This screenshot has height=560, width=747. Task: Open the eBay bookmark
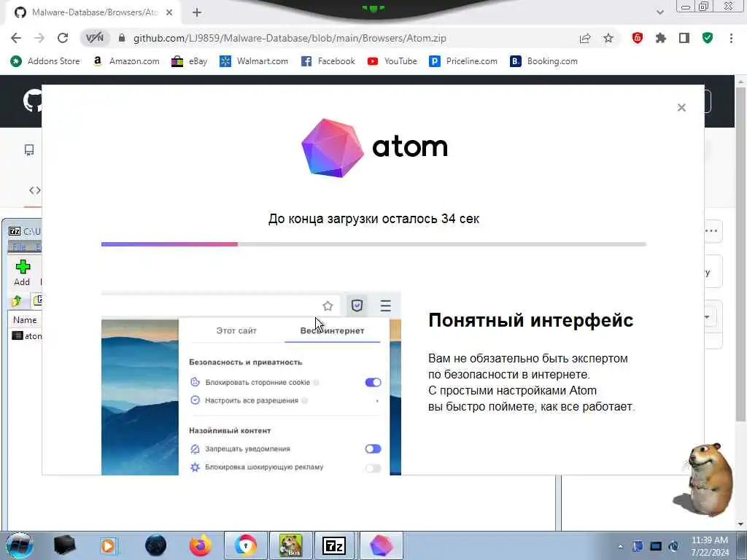190,61
